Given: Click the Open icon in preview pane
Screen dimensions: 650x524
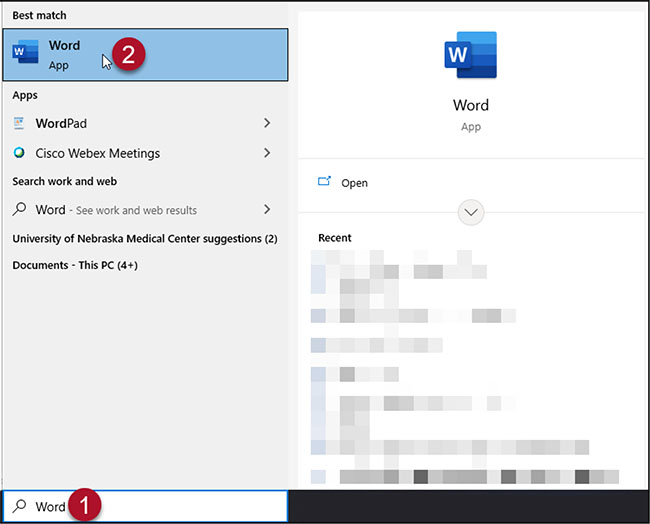Looking at the screenshot, I should (x=324, y=181).
